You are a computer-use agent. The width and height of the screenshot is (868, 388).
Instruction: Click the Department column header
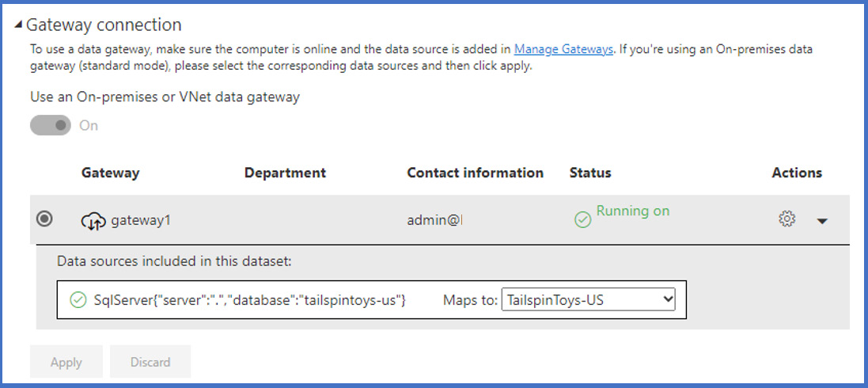click(285, 173)
